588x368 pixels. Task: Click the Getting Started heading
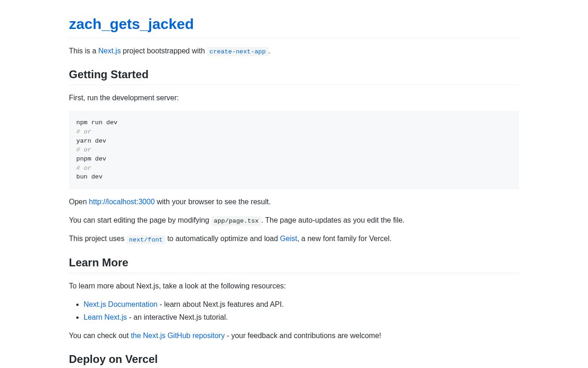pyautogui.click(x=109, y=75)
